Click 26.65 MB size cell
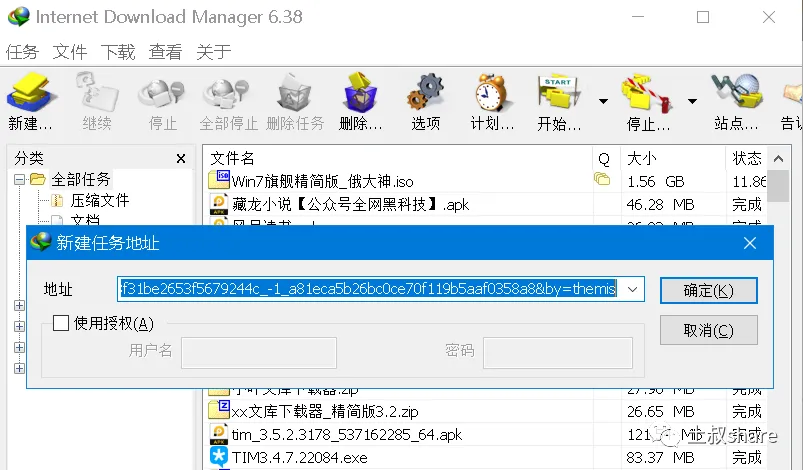 pos(660,411)
